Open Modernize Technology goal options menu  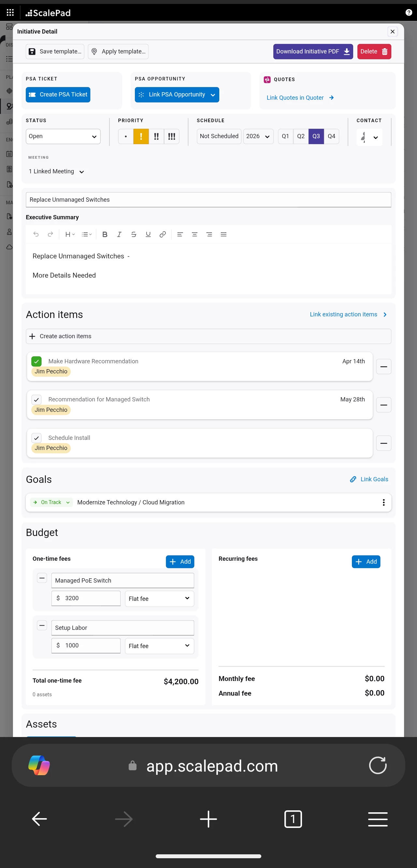[x=384, y=502]
